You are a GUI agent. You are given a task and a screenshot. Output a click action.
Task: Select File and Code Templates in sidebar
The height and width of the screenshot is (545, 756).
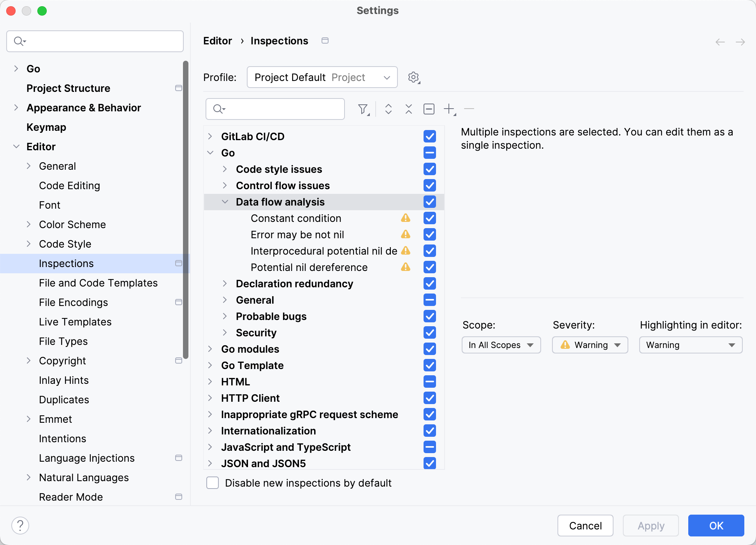pos(98,283)
